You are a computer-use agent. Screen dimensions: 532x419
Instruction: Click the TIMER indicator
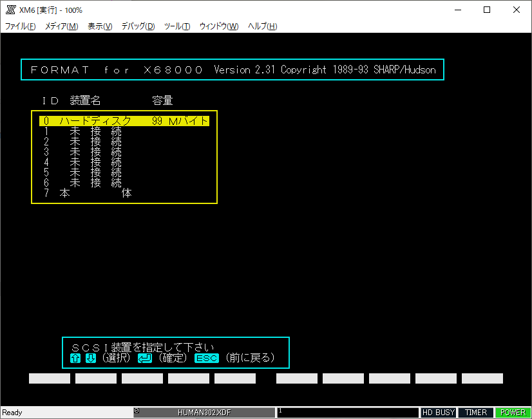(x=476, y=413)
